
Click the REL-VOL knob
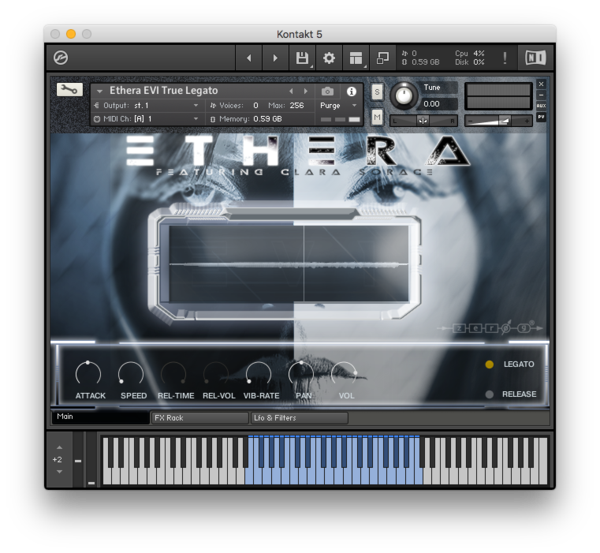click(x=216, y=373)
